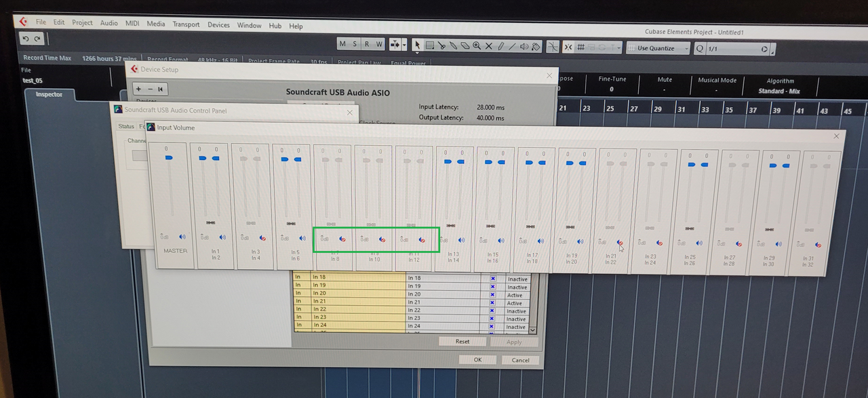Mute the In 17/In 18 channel speaker
Image resolution: width=868 pixels, height=398 pixels.
[540, 241]
